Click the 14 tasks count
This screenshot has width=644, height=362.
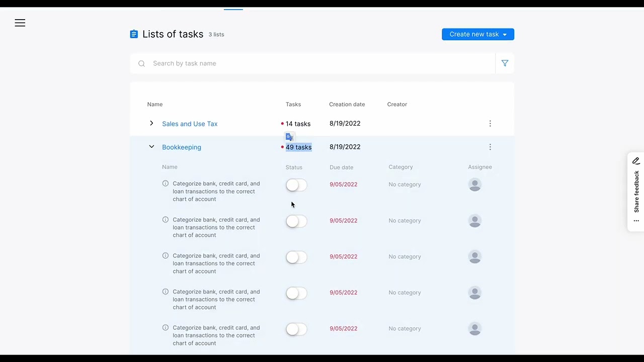pyautogui.click(x=298, y=124)
